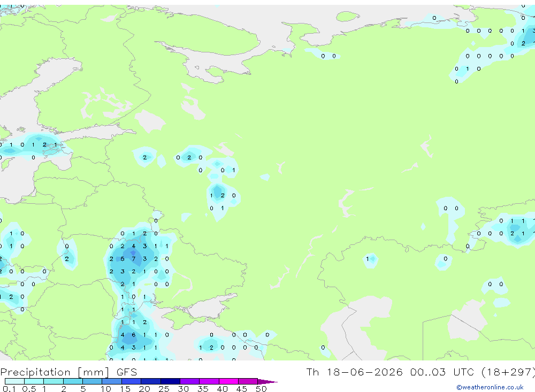Click the "50" legend scale label
This screenshot has width=535, height=392.
click(261, 389)
